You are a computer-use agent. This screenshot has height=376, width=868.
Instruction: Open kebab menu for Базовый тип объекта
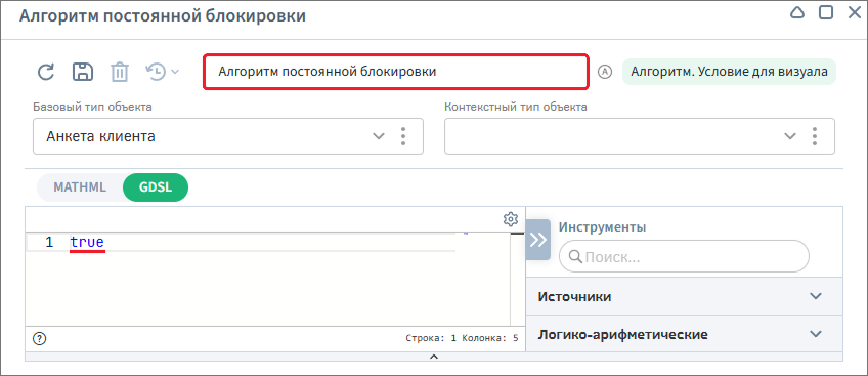403,136
